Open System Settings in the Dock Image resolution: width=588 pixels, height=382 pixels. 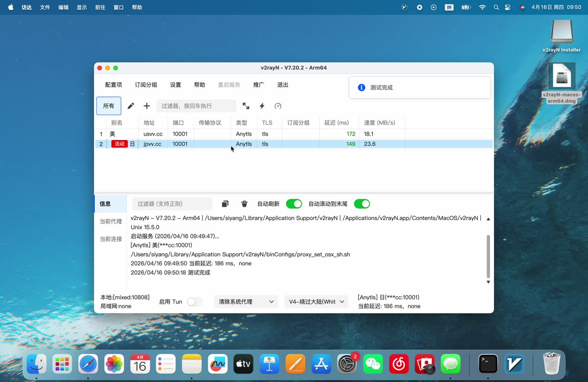(x=347, y=364)
